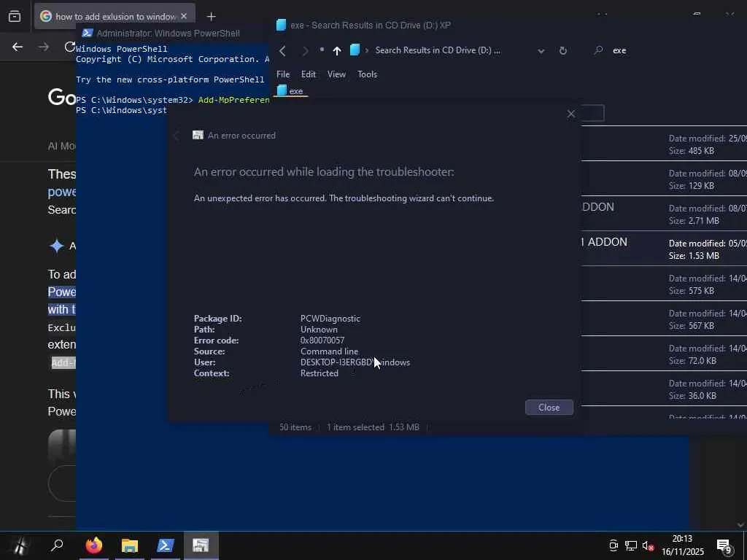This screenshot has width=747, height=560.
Task: Select the result row sized 2,71 MB
Action: coord(664,214)
